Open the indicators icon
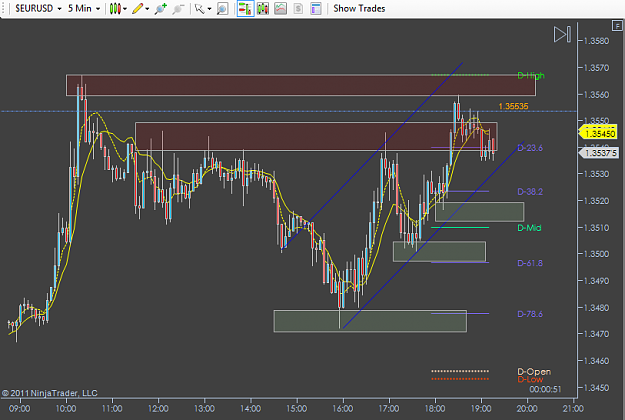 click(280, 8)
